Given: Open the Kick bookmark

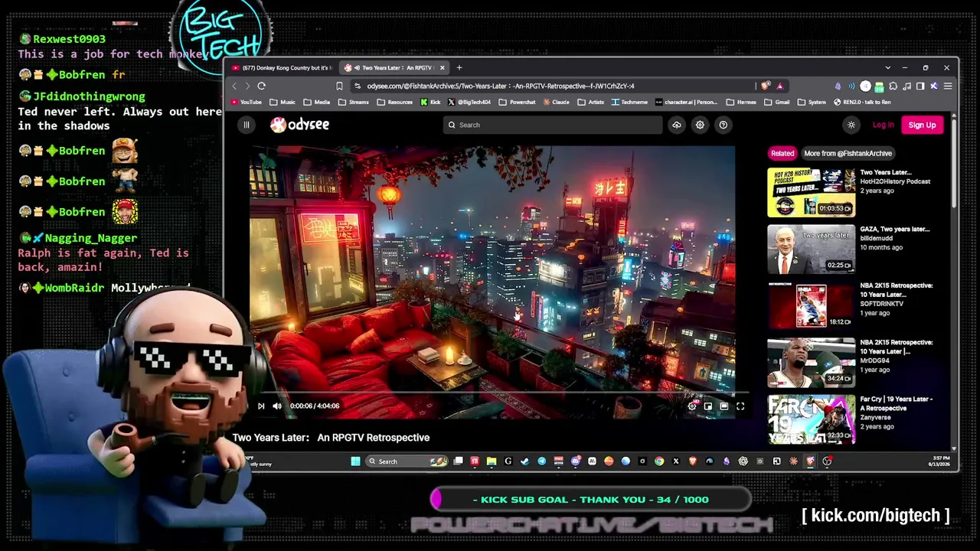Looking at the screenshot, I should [x=430, y=102].
